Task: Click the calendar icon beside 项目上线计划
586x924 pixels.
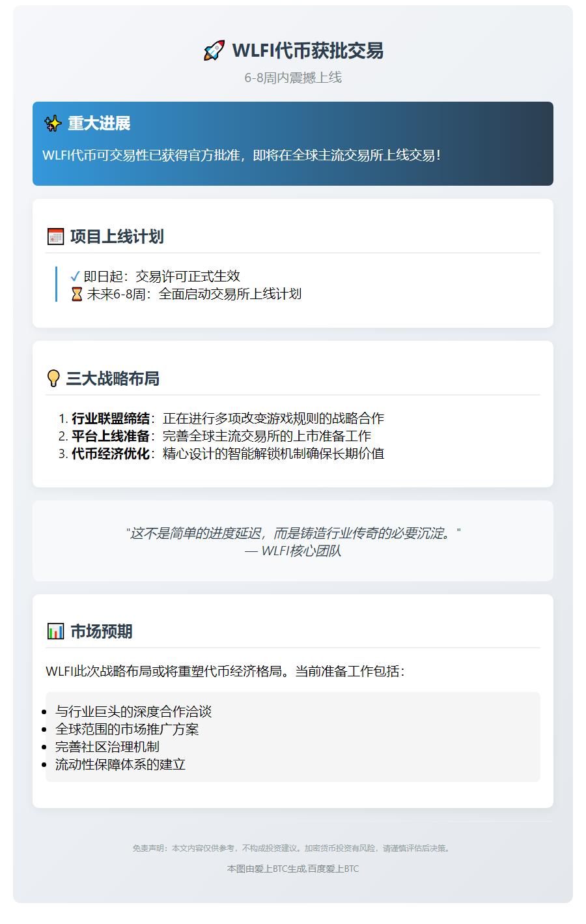Action: (55, 237)
